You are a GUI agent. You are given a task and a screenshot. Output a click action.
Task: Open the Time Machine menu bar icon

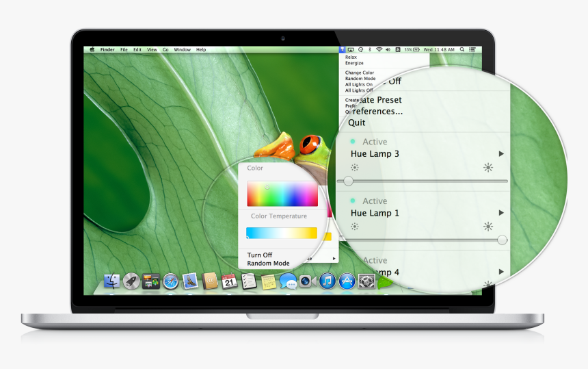coord(361,49)
